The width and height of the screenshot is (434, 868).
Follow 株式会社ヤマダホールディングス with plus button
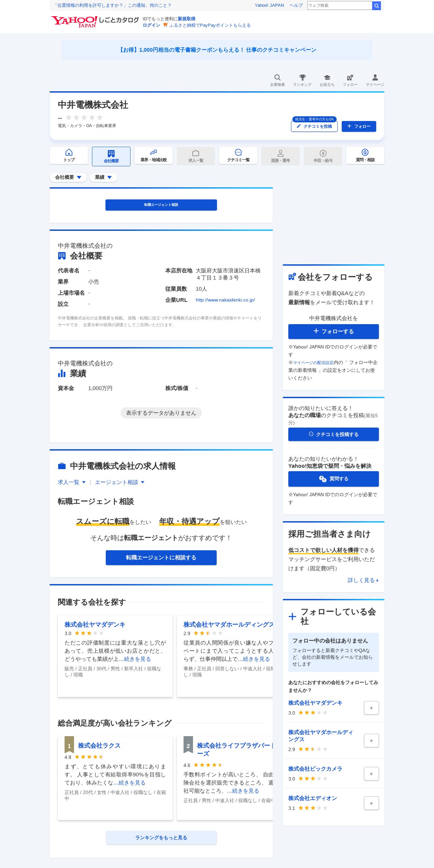coord(371,741)
